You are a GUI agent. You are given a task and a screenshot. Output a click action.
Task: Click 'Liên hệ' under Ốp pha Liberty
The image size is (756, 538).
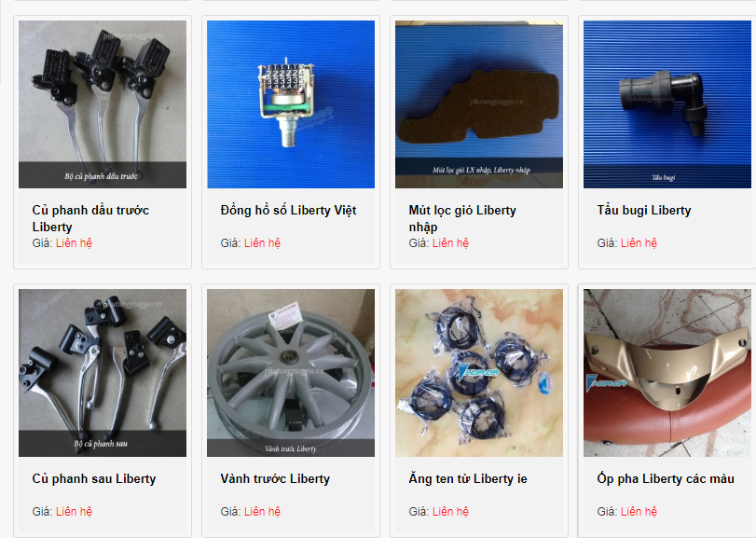click(x=639, y=512)
